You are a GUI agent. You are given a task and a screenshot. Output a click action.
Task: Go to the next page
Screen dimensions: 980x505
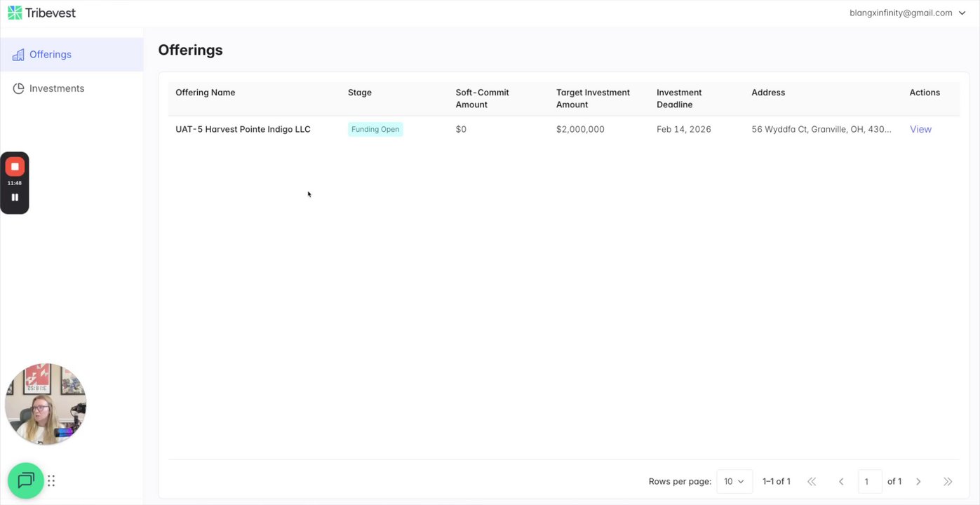click(918, 482)
